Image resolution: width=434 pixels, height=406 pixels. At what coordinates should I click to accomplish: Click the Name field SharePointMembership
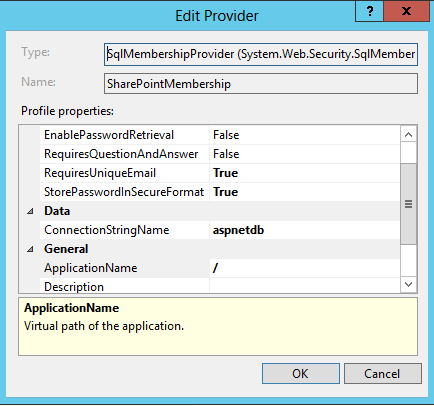point(261,84)
